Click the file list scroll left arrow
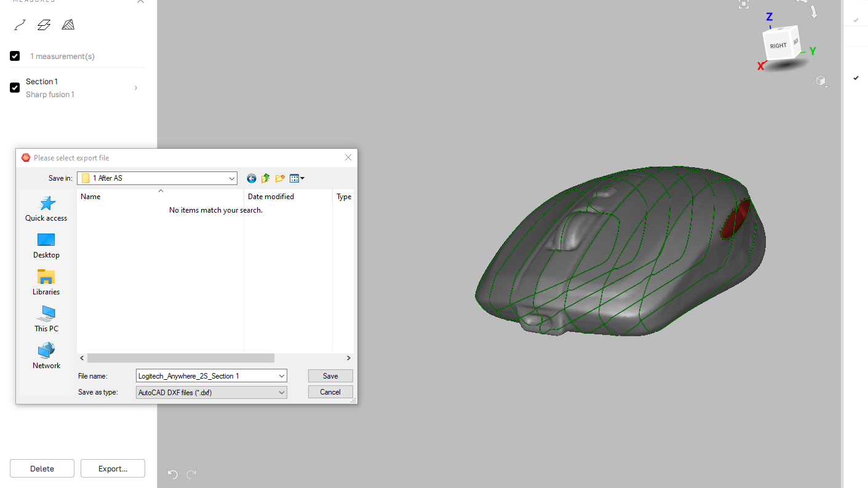868x488 pixels. (82, 358)
